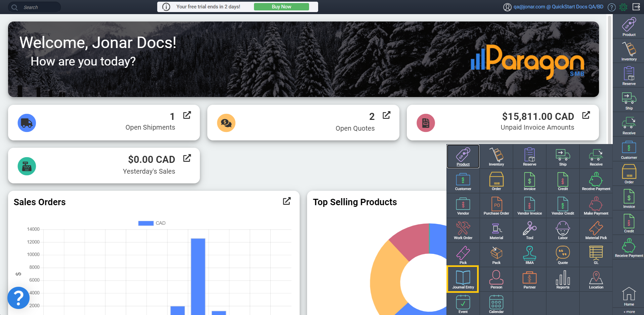Image resolution: width=644 pixels, height=315 pixels.
Task: Click the log out icon in the top bar
Action: click(636, 7)
